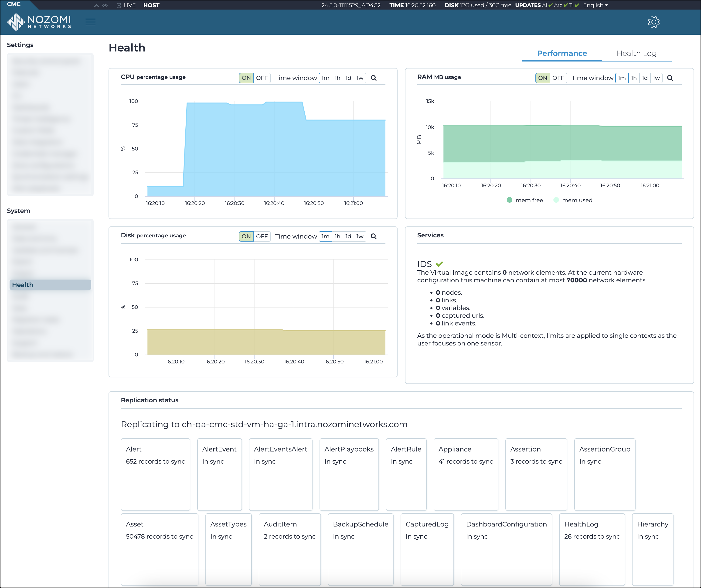This screenshot has width=701, height=588.
Task: Click the AI updates checkmark
Action: [x=551, y=5]
